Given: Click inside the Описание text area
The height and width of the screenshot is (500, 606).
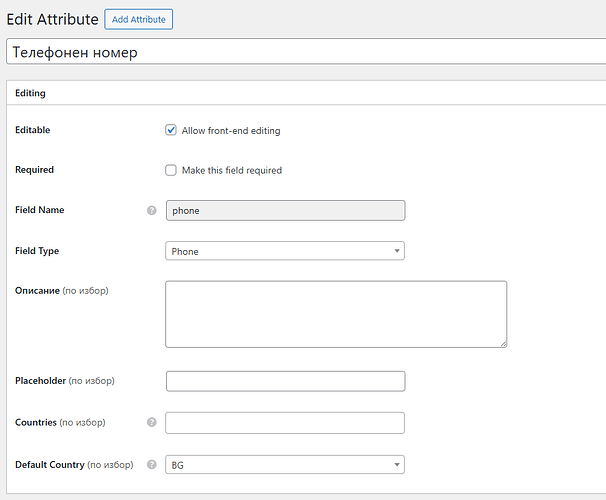Looking at the screenshot, I should tap(335, 314).
